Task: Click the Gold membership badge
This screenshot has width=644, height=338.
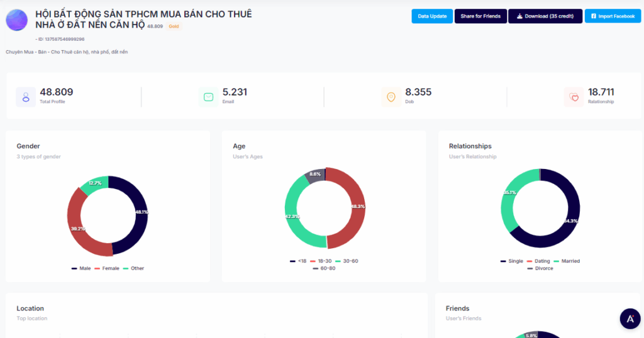Action: pos(174,26)
